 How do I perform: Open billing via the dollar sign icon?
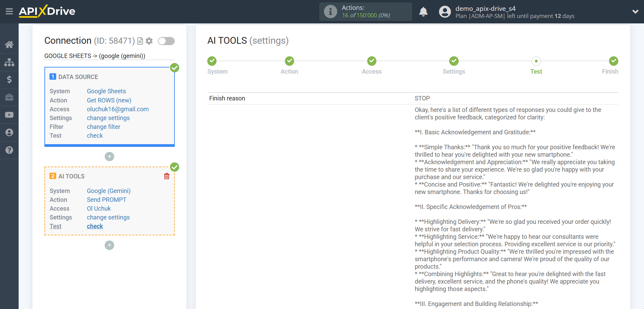coord(9,80)
